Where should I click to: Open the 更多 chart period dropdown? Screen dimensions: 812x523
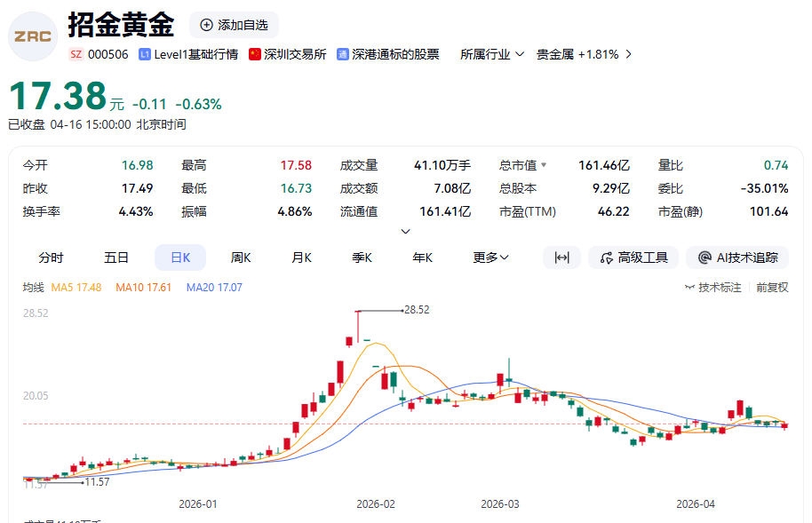point(490,258)
